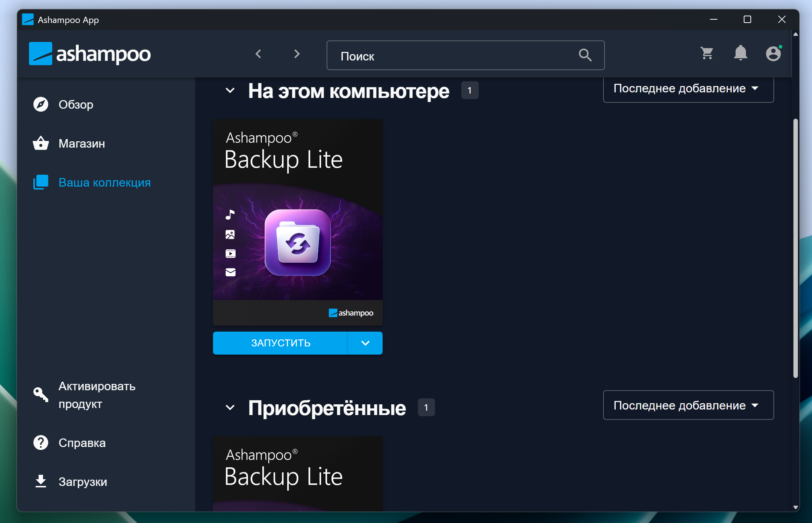The height and width of the screenshot is (523, 812).
Task: Open the shopping cart icon
Action: pyautogui.click(x=707, y=54)
